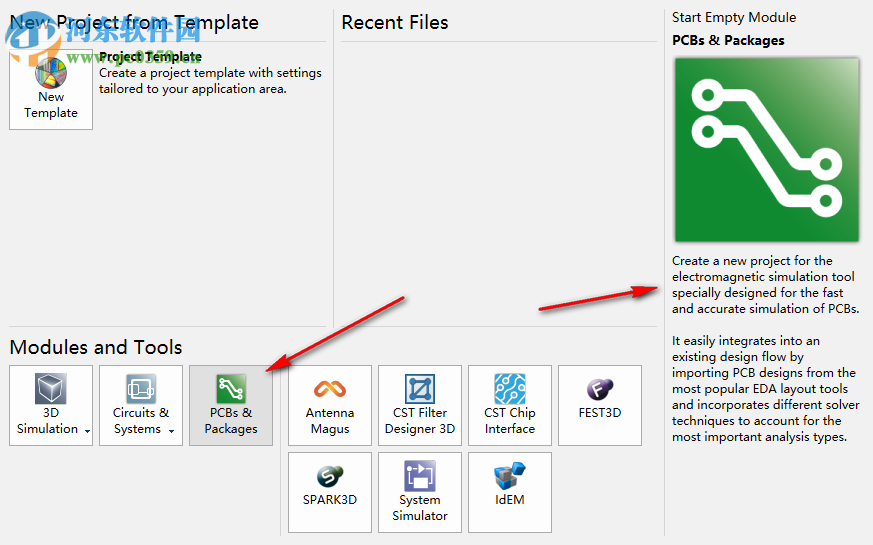Open the FEST3D tool
The height and width of the screenshot is (545, 873).
point(600,405)
